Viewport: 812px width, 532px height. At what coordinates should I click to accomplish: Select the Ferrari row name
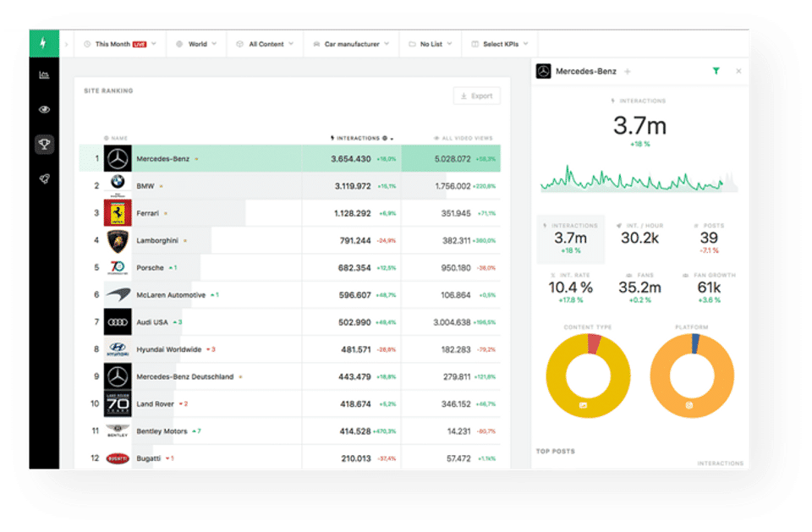point(147,213)
